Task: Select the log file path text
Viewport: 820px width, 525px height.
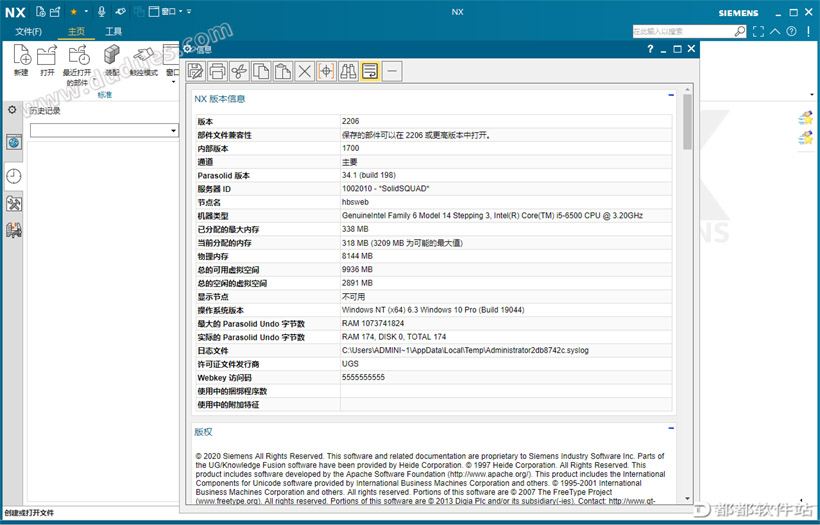Action: 465,350
